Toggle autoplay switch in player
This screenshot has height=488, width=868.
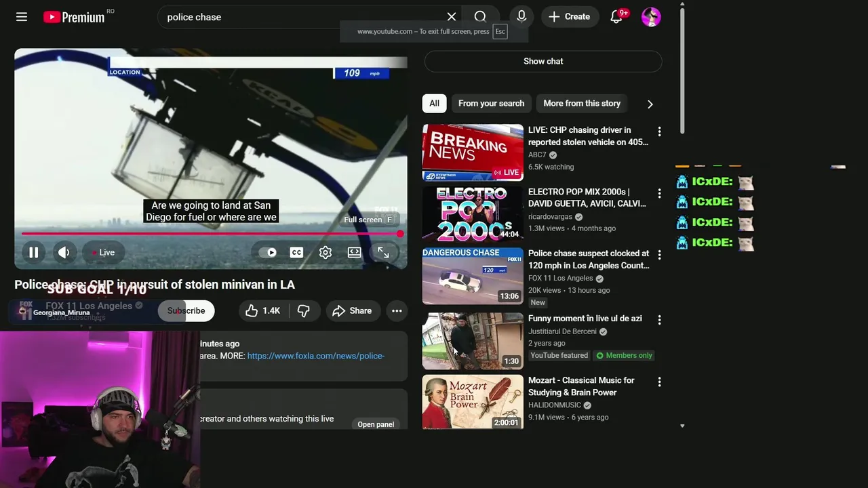tap(268, 252)
